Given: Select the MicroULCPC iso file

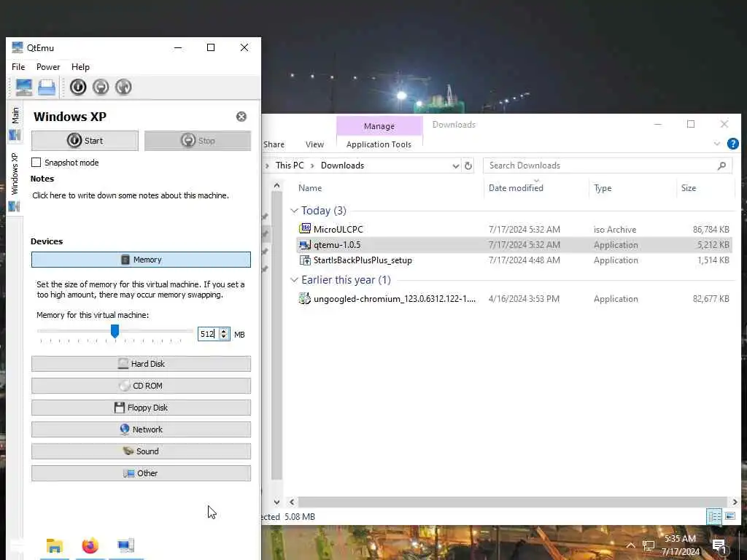Looking at the screenshot, I should coord(514,230).
